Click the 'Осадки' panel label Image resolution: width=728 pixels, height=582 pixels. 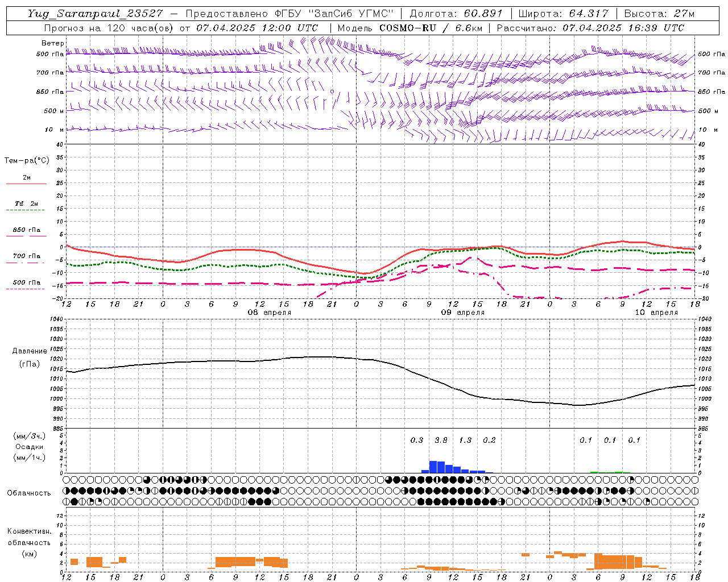point(30,447)
